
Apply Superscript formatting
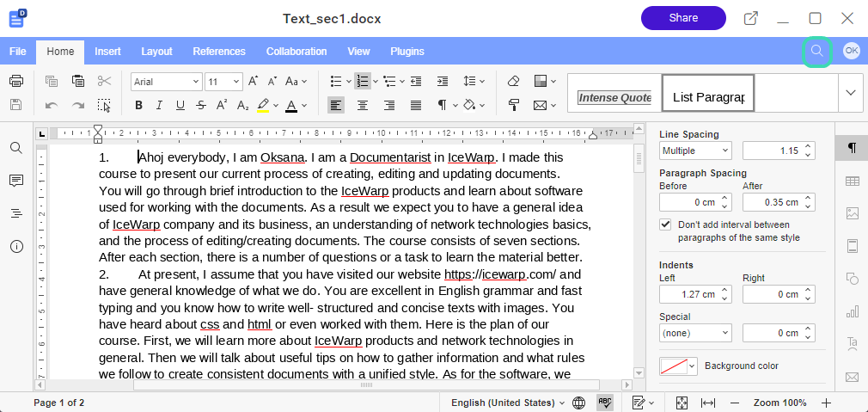tap(222, 105)
